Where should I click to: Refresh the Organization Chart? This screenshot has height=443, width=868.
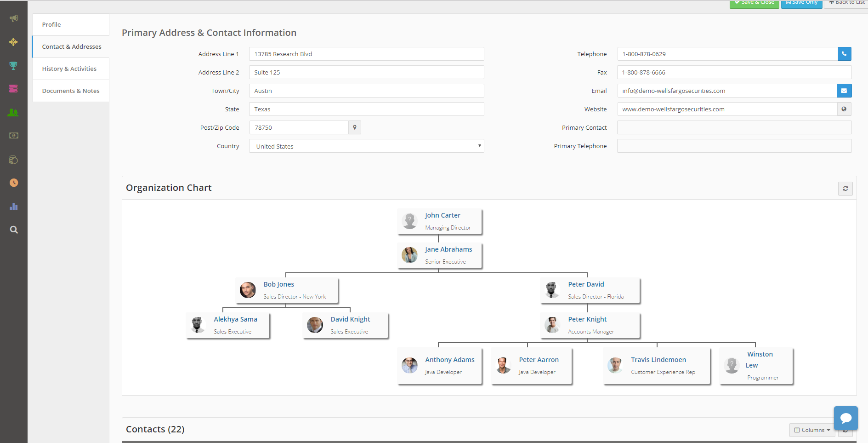click(845, 189)
